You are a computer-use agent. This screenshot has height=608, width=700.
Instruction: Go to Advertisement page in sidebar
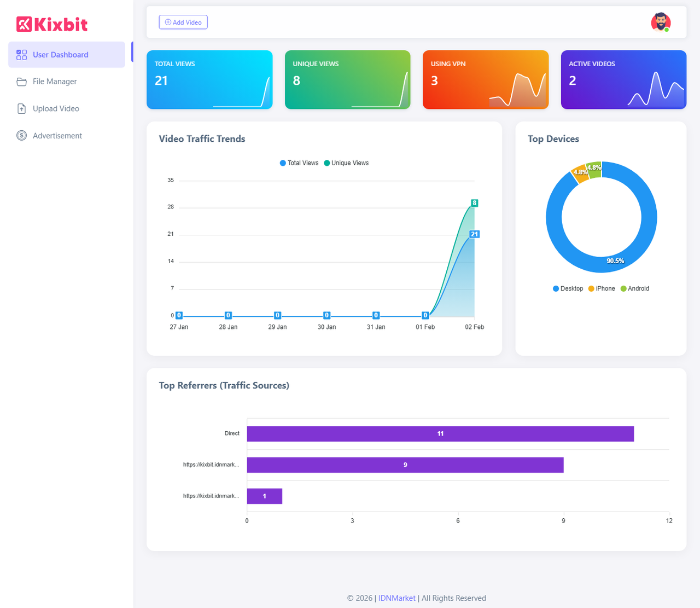coord(57,136)
